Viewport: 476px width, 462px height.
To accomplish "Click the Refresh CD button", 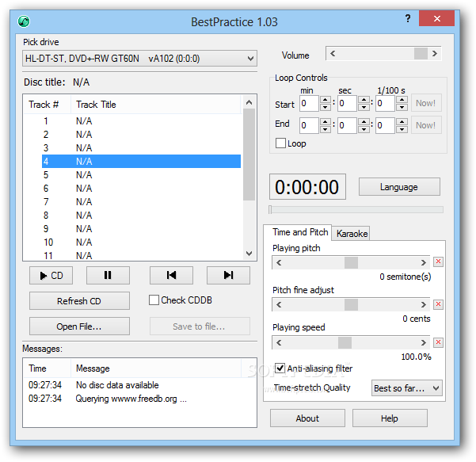I will [x=79, y=300].
